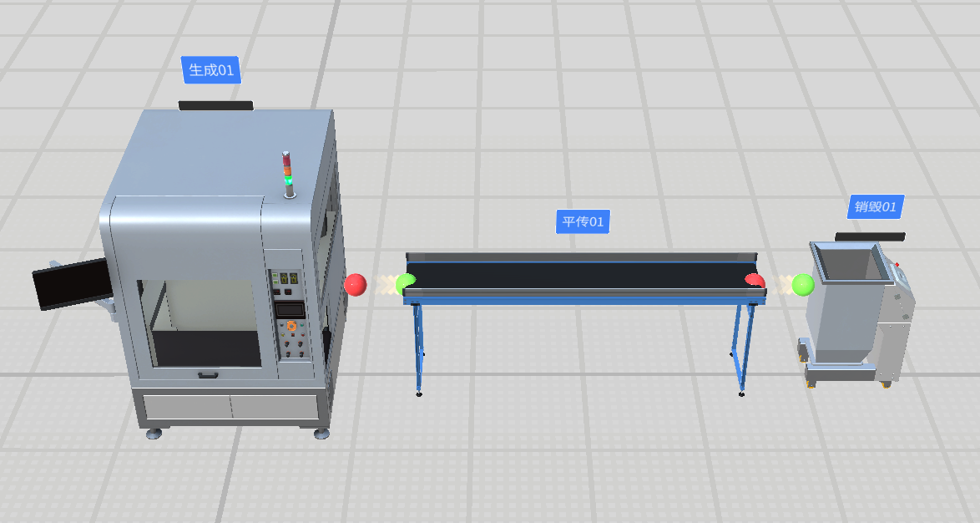The image size is (980, 523).
Task: Click the orange knob on generator control panel
Action: 291,324
